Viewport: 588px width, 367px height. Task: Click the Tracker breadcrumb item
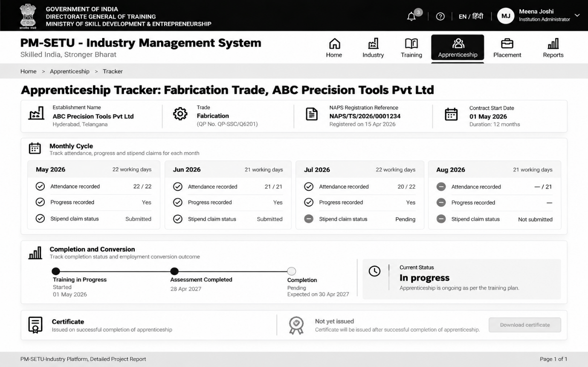tap(113, 71)
